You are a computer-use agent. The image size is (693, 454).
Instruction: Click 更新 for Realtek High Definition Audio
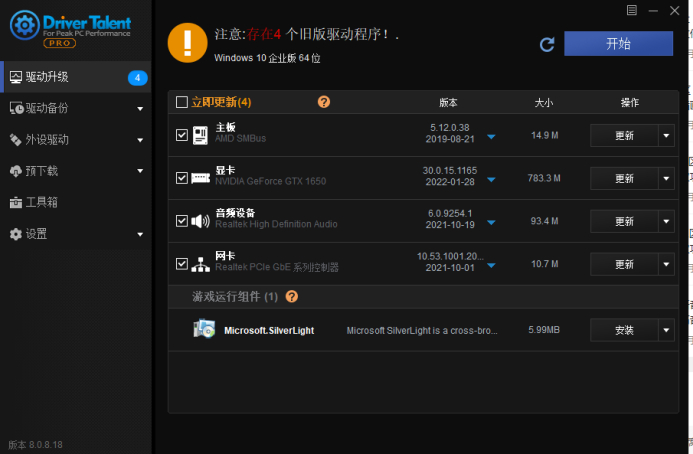pyautogui.click(x=624, y=221)
